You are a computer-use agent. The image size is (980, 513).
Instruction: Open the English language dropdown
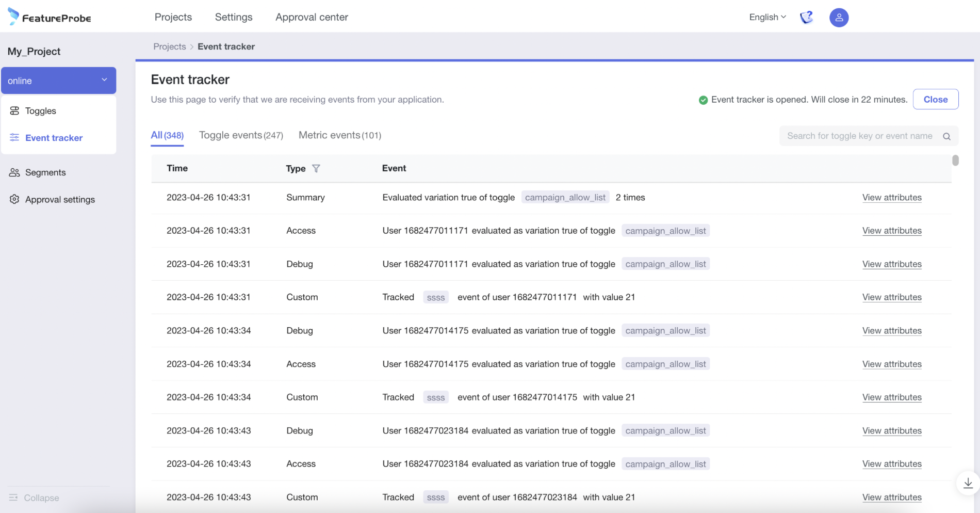[767, 17]
